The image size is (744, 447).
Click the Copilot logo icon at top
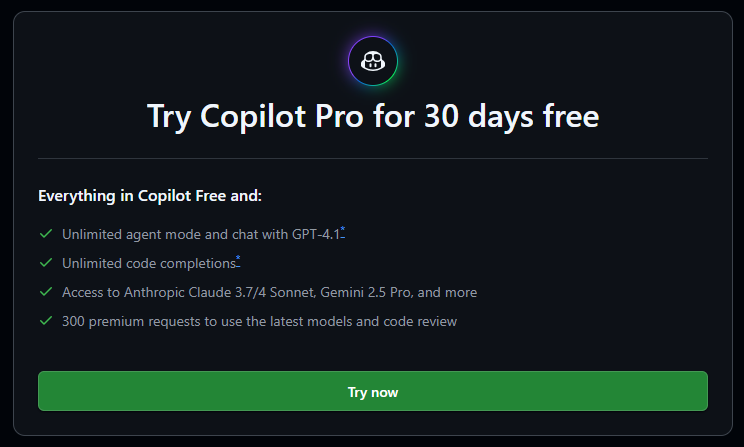click(372, 61)
